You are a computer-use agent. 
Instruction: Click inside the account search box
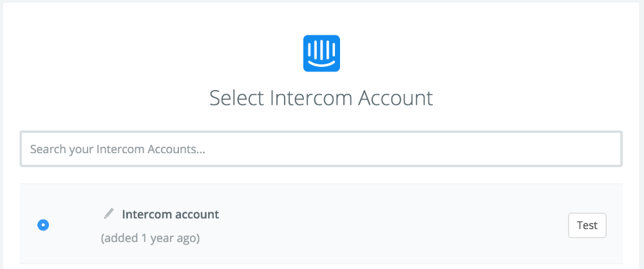click(x=321, y=149)
